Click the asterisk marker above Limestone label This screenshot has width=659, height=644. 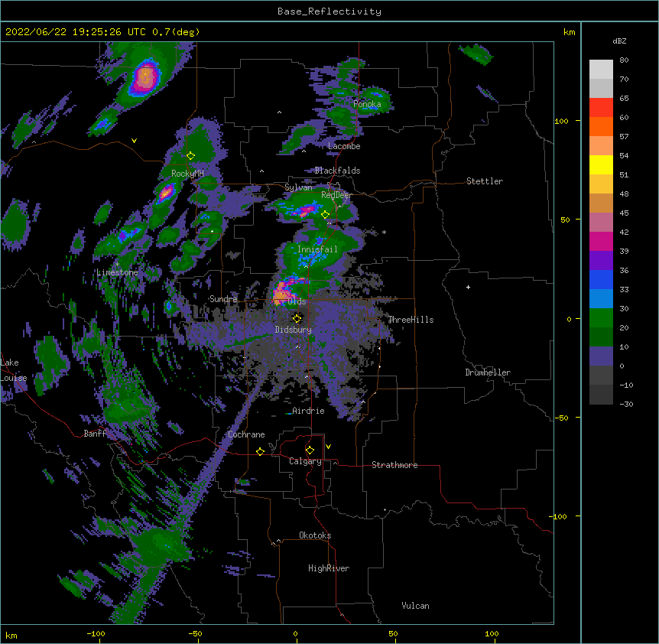pyautogui.click(x=117, y=265)
